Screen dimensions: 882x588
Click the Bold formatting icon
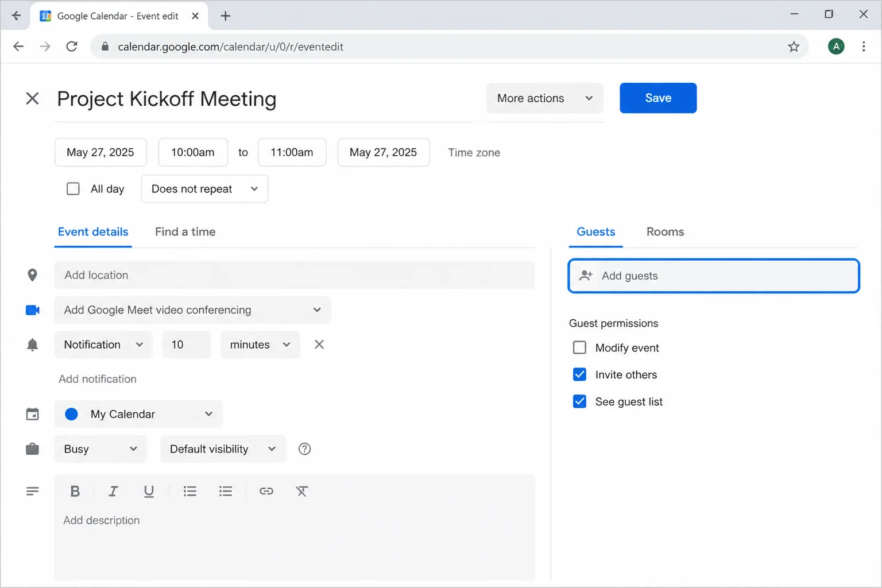coord(75,491)
